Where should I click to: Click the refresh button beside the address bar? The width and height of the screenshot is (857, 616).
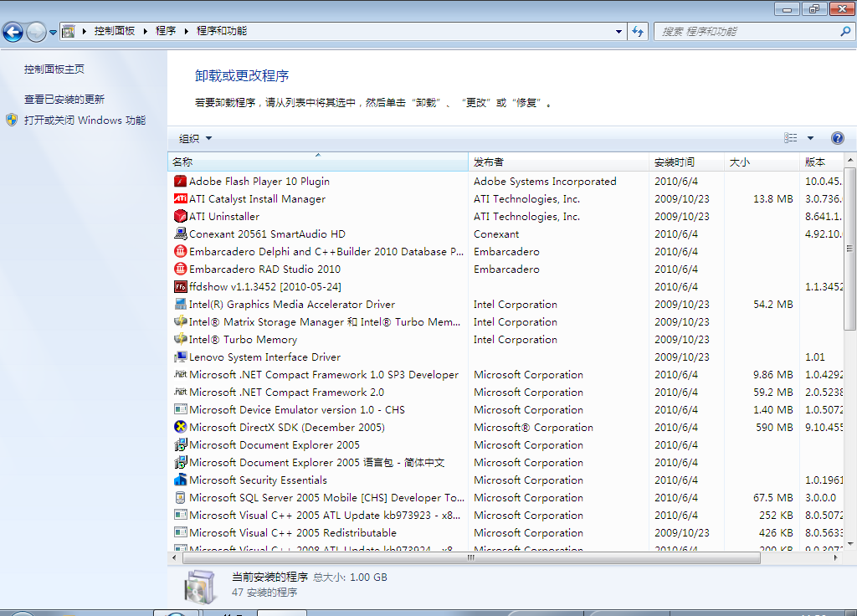(x=638, y=31)
